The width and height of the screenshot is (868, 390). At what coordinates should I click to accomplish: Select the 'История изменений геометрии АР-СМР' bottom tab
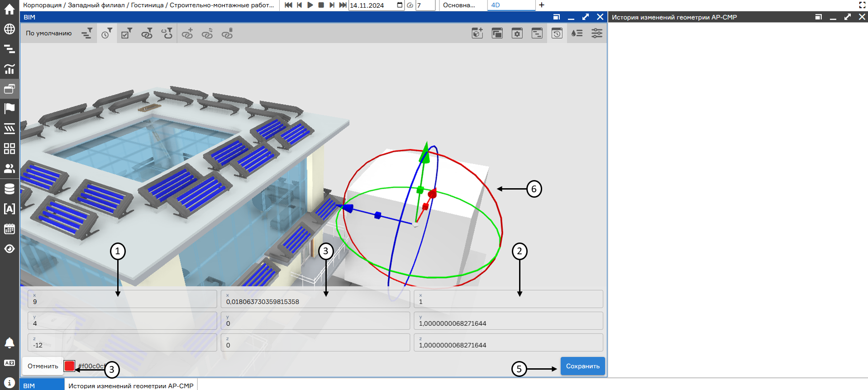(131, 385)
